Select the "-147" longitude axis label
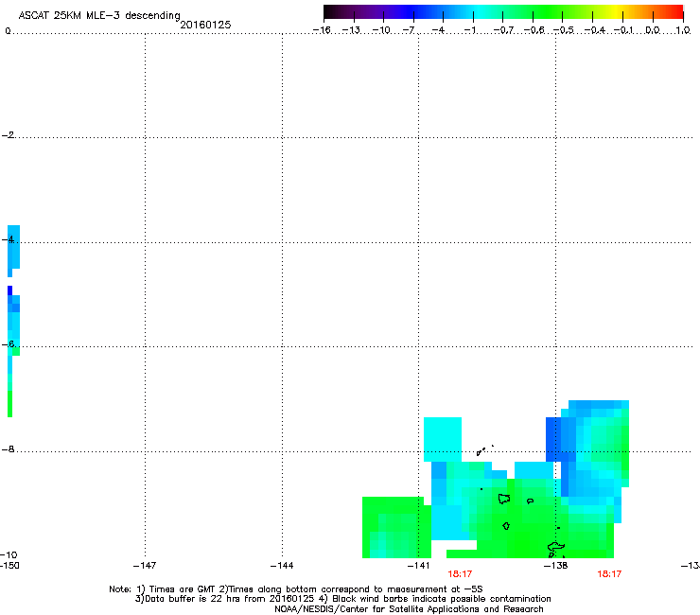This screenshot has width=700, height=615. pos(145,566)
